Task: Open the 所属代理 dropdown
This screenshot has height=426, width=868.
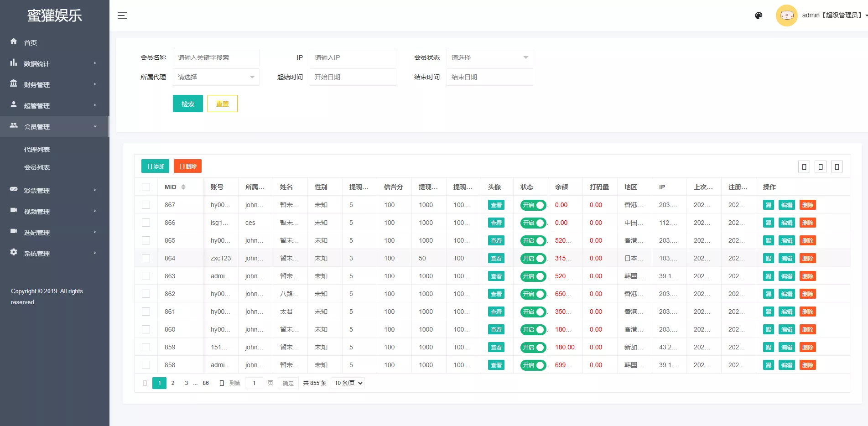Action: [x=216, y=77]
